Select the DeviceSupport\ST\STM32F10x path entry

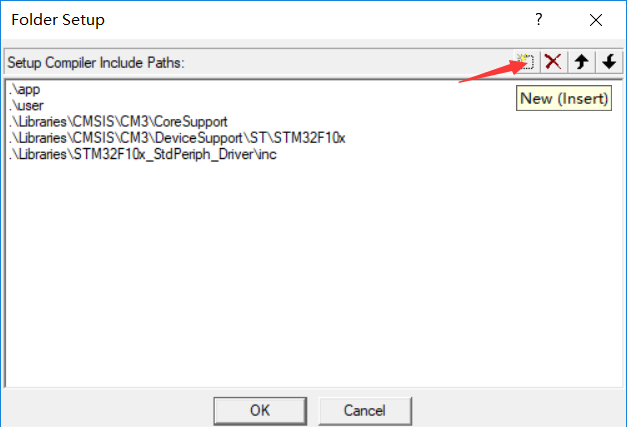(177, 138)
